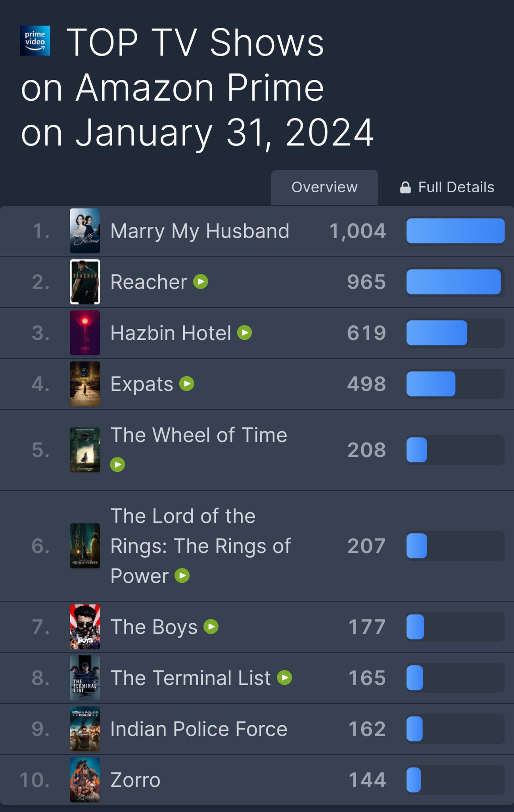
Task: Select the Expats poster thumbnail
Action: tap(85, 384)
